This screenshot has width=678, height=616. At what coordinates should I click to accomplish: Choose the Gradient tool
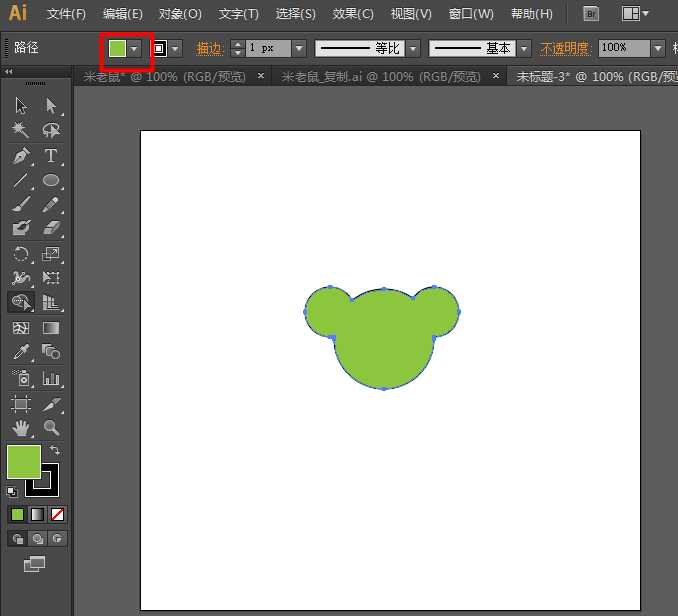tap(51, 328)
